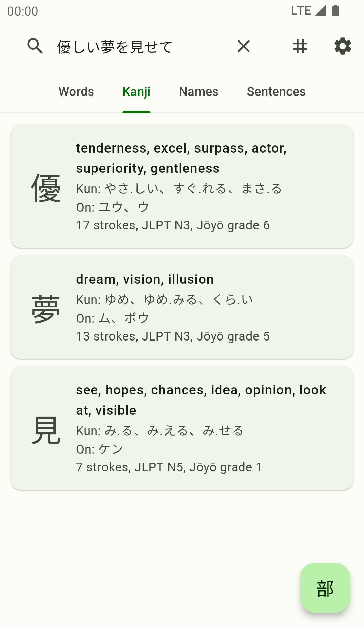Image resolution: width=364 pixels, height=626 pixels.
Task: Tap the search magnifier icon
Action: click(x=35, y=46)
